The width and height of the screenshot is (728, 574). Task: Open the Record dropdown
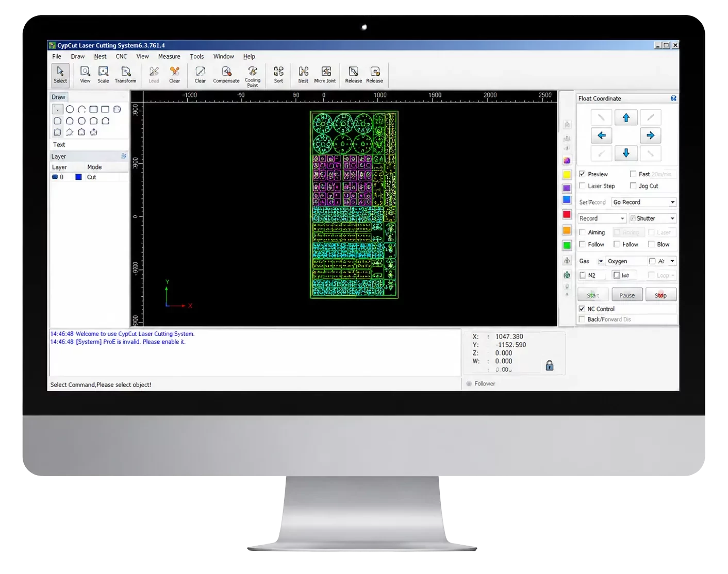[602, 218]
